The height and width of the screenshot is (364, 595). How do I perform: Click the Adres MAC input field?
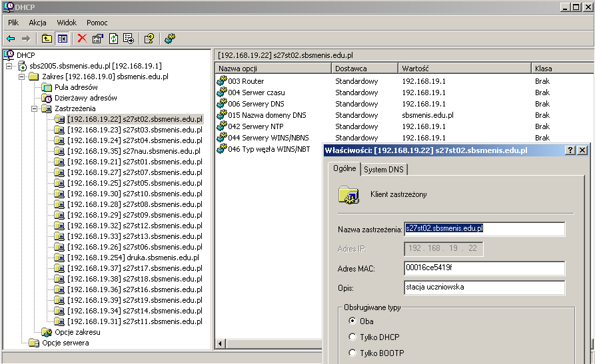tap(484, 268)
